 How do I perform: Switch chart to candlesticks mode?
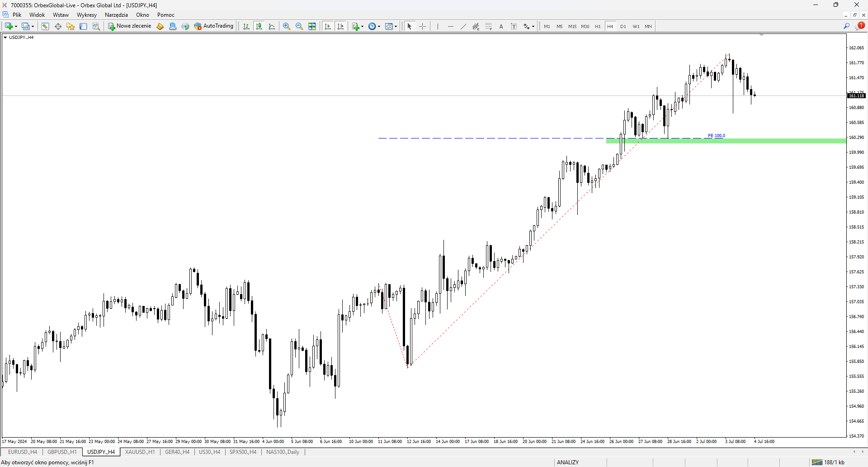click(259, 26)
